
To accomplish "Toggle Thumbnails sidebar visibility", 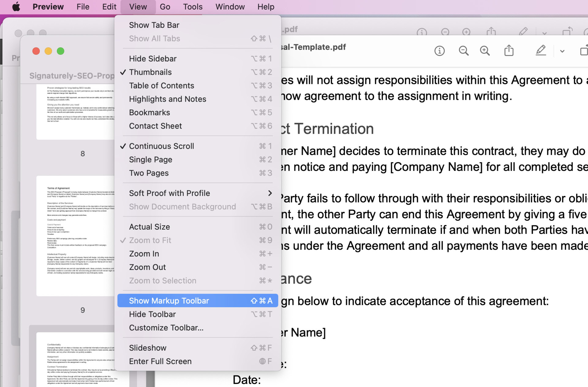I will (x=150, y=72).
